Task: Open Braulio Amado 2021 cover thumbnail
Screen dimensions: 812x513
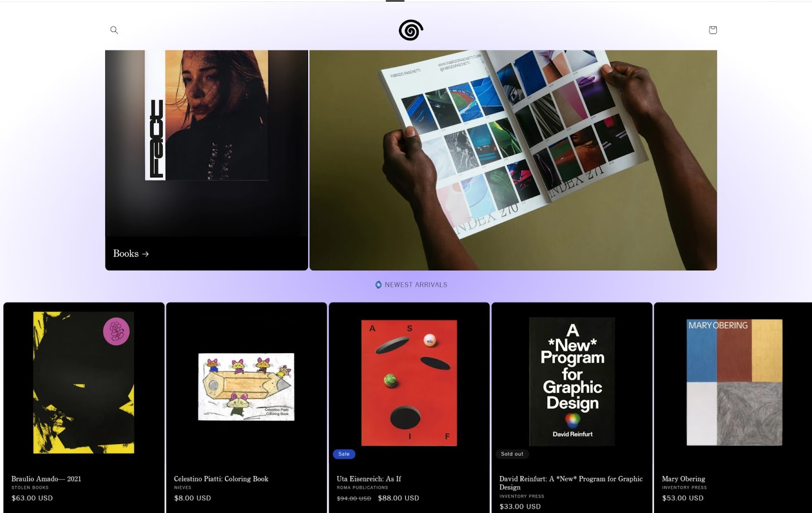Action: tap(84, 382)
